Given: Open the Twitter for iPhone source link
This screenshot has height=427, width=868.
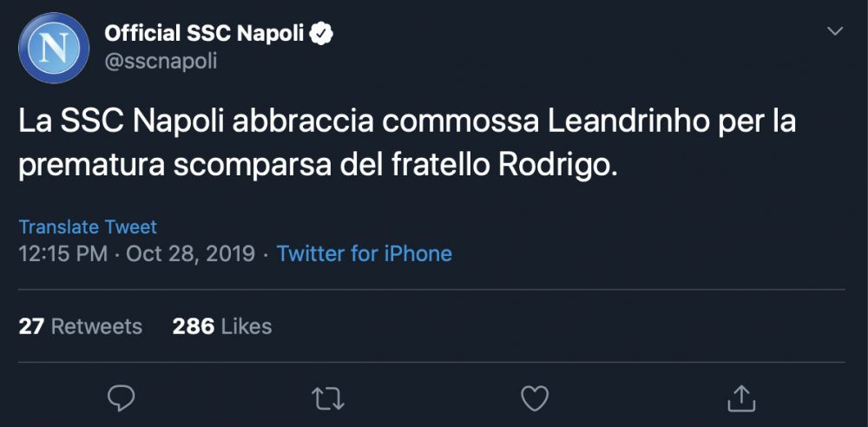Looking at the screenshot, I should pyautogui.click(x=364, y=254).
